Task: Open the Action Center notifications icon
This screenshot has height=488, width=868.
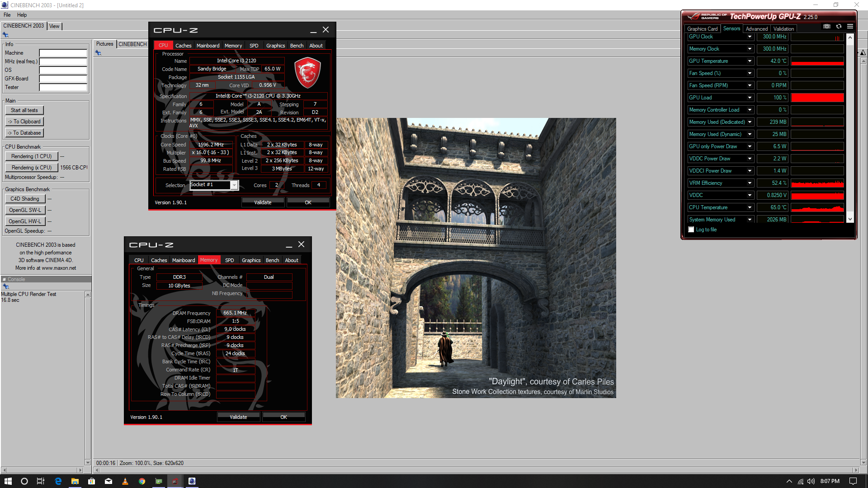Action: [x=853, y=481]
